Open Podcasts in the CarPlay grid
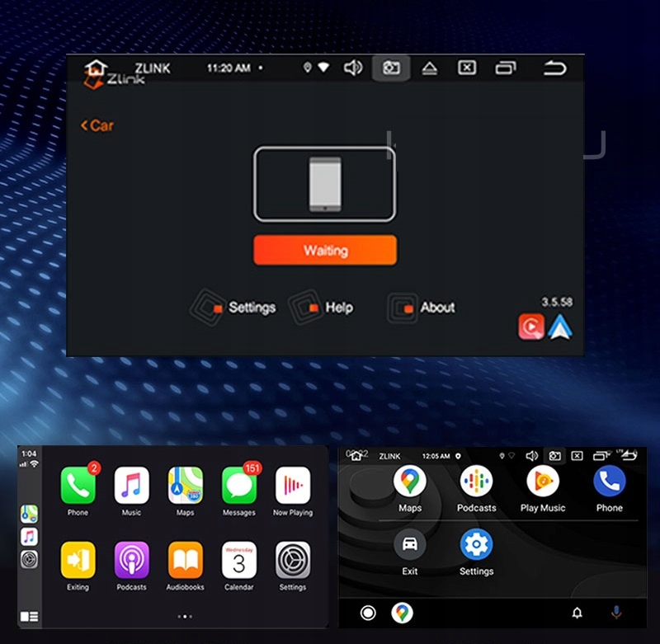660x644 pixels. coord(131,560)
